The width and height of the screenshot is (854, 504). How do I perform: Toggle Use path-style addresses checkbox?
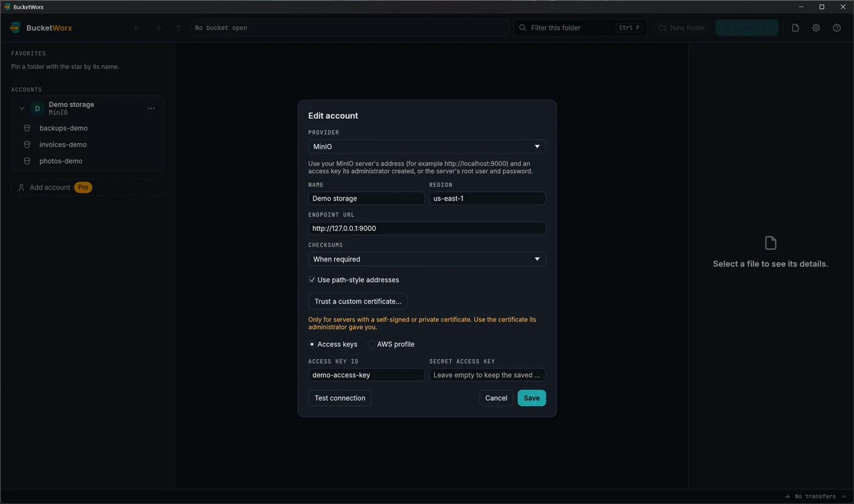point(312,280)
